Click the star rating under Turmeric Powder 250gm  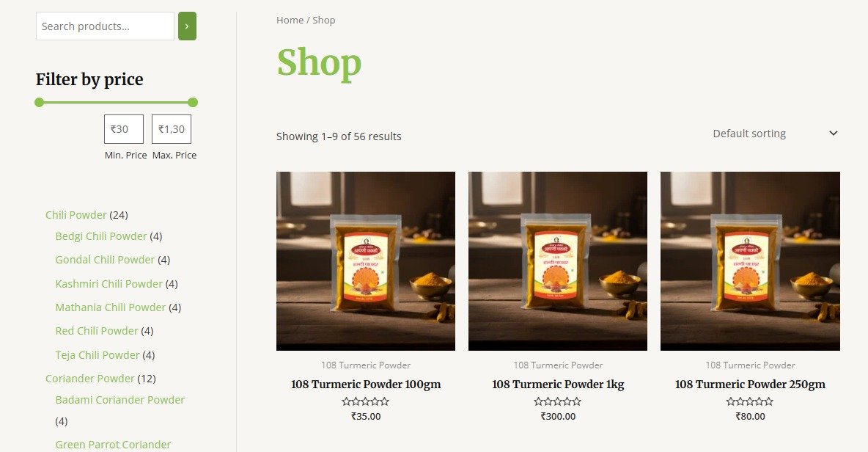pos(750,401)
